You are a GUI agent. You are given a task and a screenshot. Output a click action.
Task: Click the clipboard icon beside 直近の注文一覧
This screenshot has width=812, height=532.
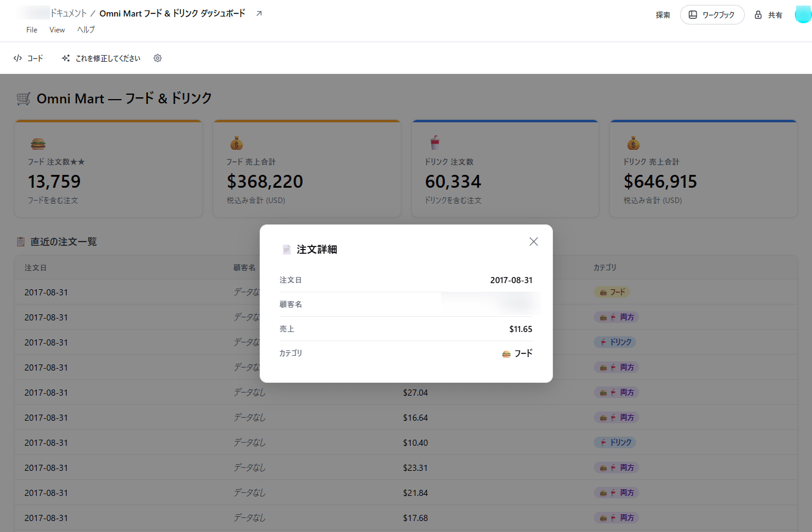click(21, 242)
